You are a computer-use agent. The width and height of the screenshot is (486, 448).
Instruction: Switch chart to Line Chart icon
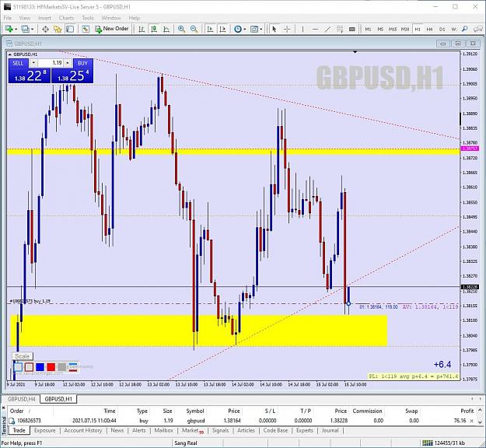pos(166,29)
